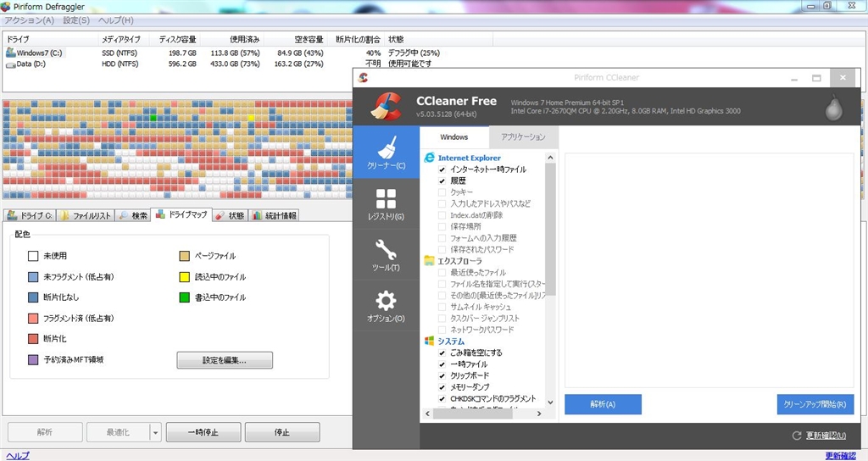Toggle the メモリーダンプ checkbox

click(442, 386)
